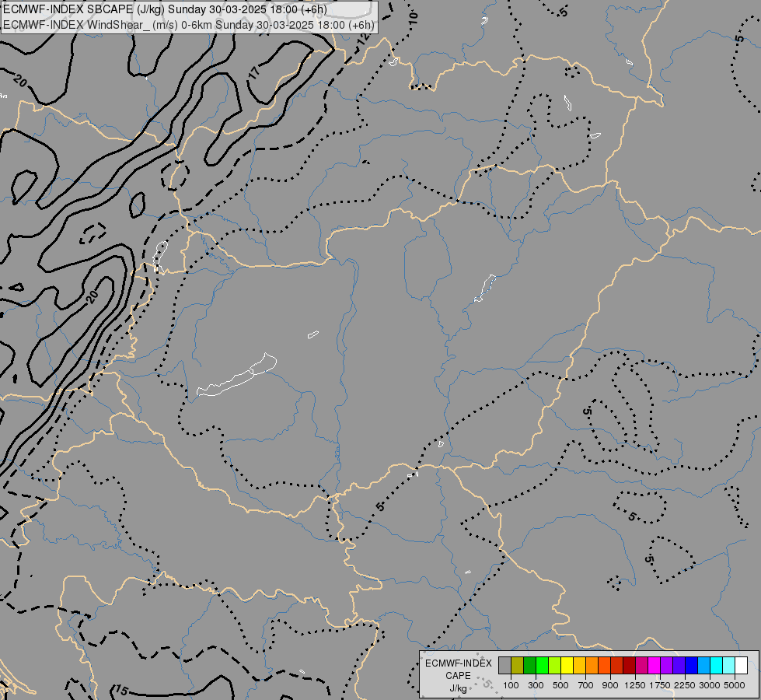Viewport: 761px width, 700px height.
Task: Select the olive swatch in the CAPE legend
Action: pos(518,665)
